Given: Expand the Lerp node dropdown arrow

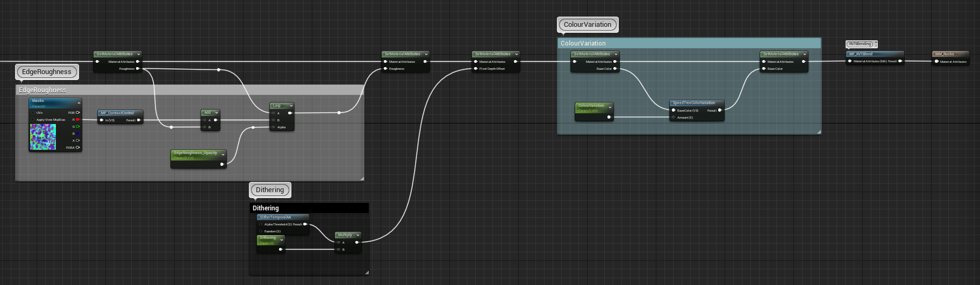Looking at the screenshot, I should (x=291, y=106).
